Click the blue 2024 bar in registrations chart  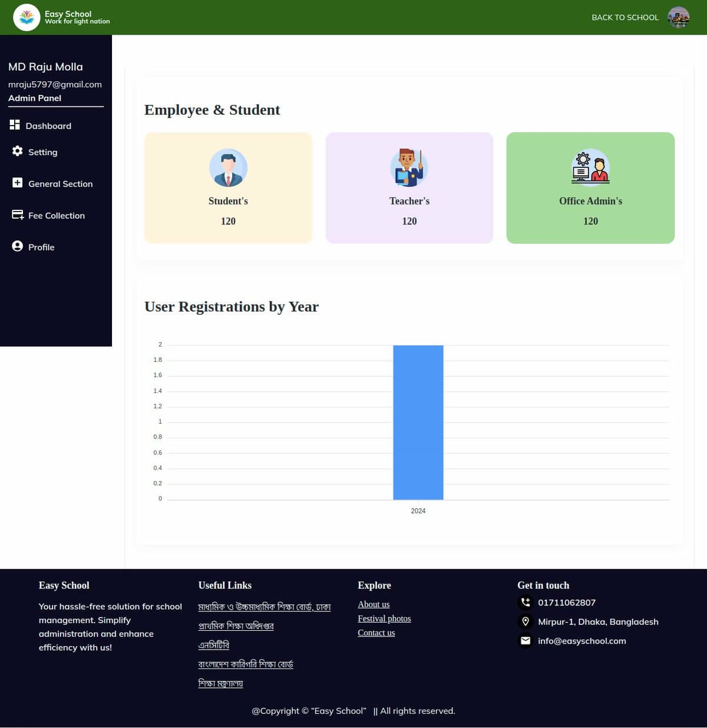418,421
